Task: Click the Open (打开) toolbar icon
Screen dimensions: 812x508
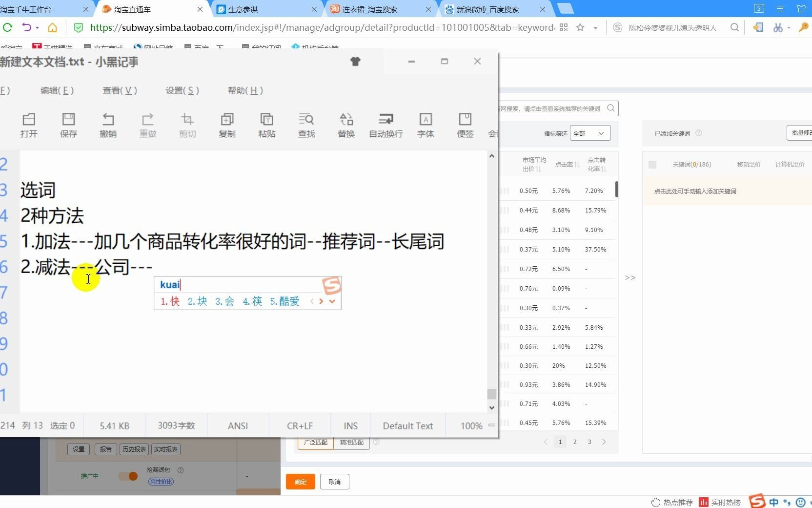Action: click(x=29, y=125)
